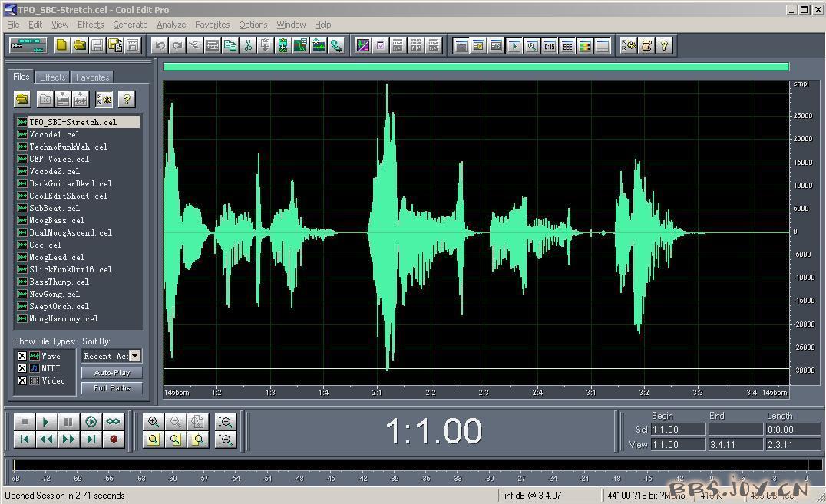
Task: Show the zoom controls window toolbar icon
Action: [531, 46]
